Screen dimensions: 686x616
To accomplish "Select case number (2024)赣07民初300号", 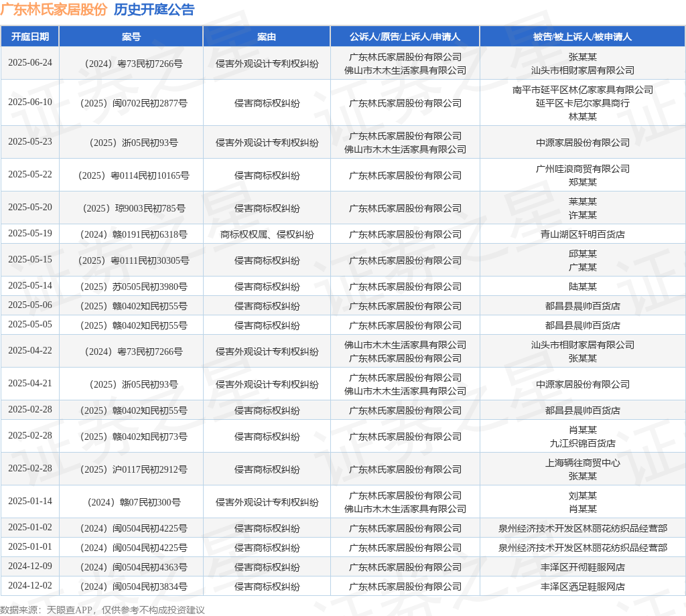I will pos(133,503).
